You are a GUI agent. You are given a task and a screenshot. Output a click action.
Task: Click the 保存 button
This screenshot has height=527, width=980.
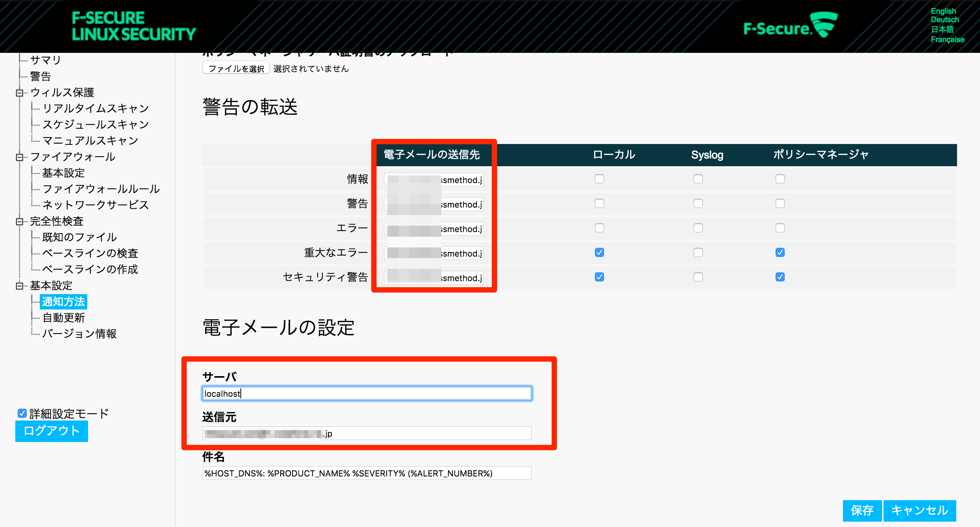[862, 511]
